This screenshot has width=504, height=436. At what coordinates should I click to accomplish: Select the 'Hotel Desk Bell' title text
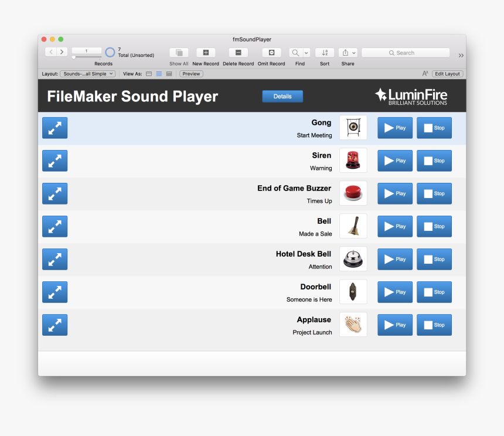coord(304,254)
